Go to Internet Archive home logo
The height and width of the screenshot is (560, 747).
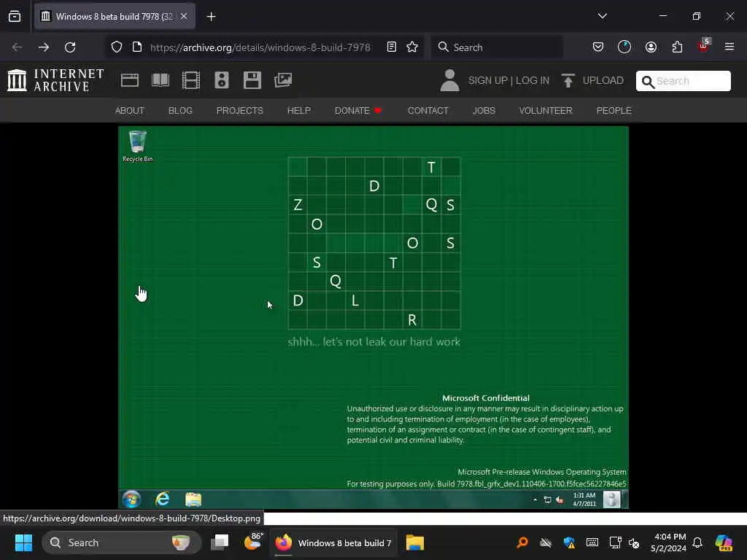[x=55, y=80]
